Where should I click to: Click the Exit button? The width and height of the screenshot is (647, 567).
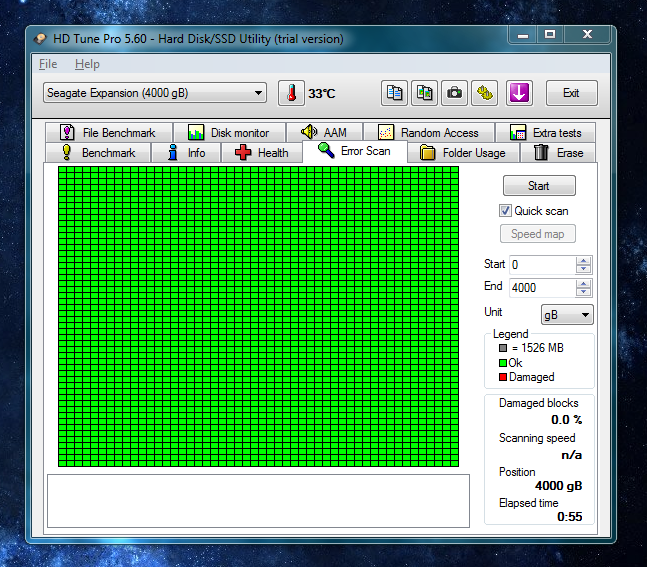click(x=571, y=93)
